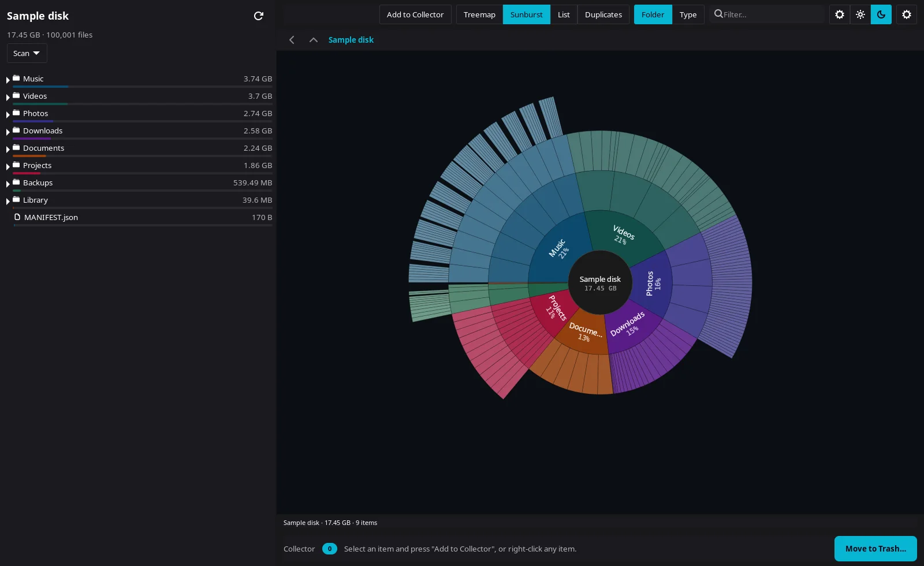Expand the Library folder tree arrow
This screenshot has width=924, height=566.
point(8,201)
